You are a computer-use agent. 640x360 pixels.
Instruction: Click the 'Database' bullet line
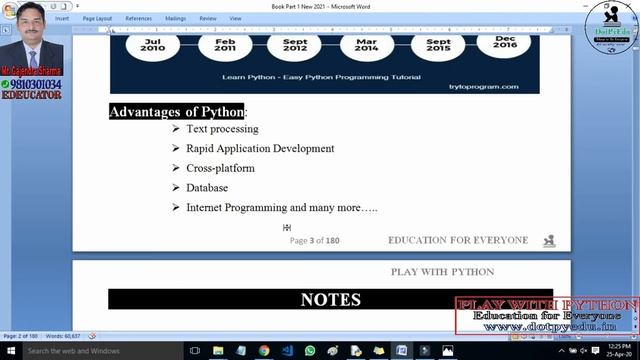point(207,188)
